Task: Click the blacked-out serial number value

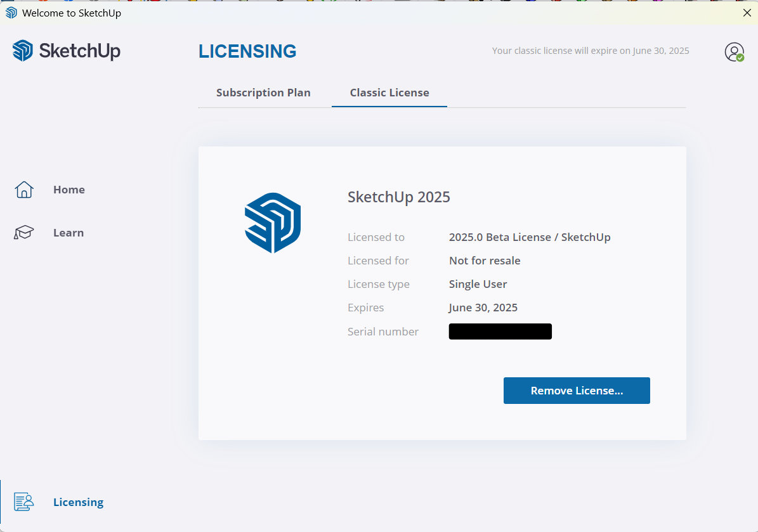Action: pyautogui.click(x=500, y=332)
